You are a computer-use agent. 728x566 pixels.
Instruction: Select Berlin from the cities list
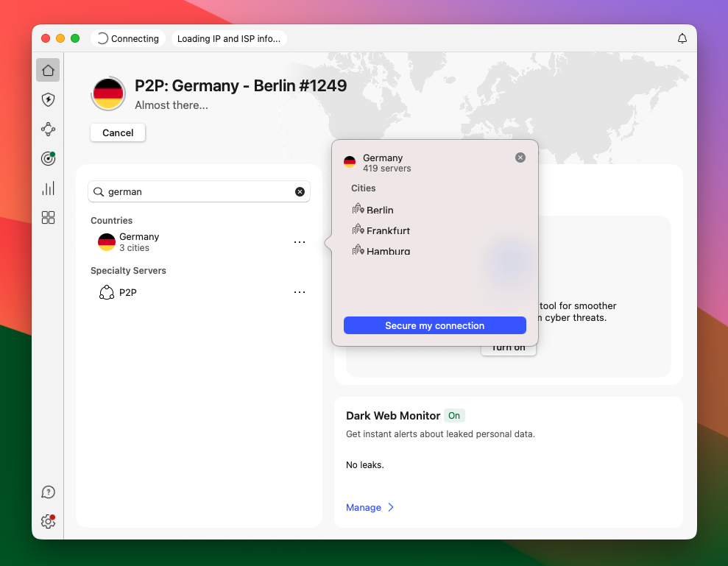pos(379,210)
